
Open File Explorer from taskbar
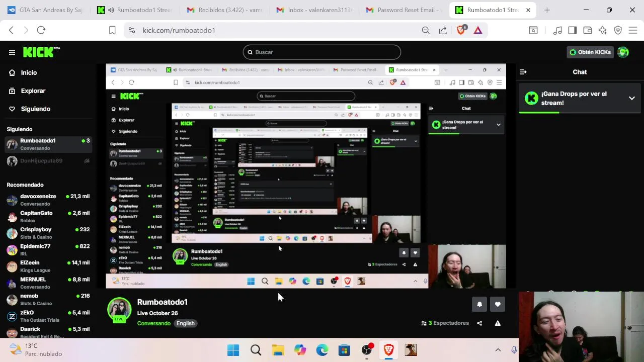(x=278, y=350)
